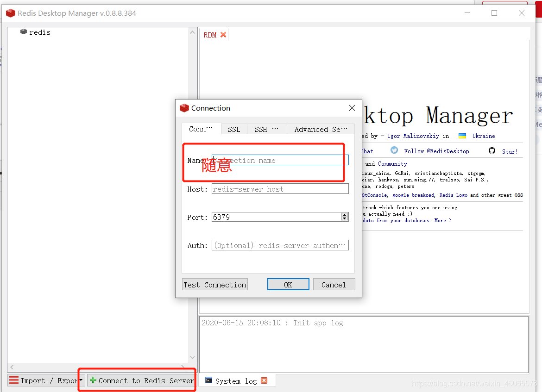The image size is (542, 392).
Task: Click the Redis Desktop Manager title bar logo
Action: (11, 13)
